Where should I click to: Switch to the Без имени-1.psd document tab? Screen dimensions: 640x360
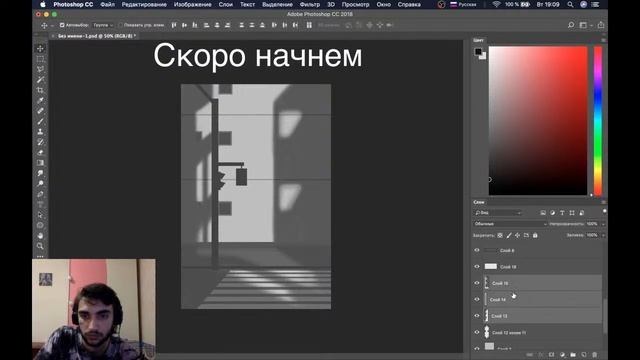coord(96,36)
